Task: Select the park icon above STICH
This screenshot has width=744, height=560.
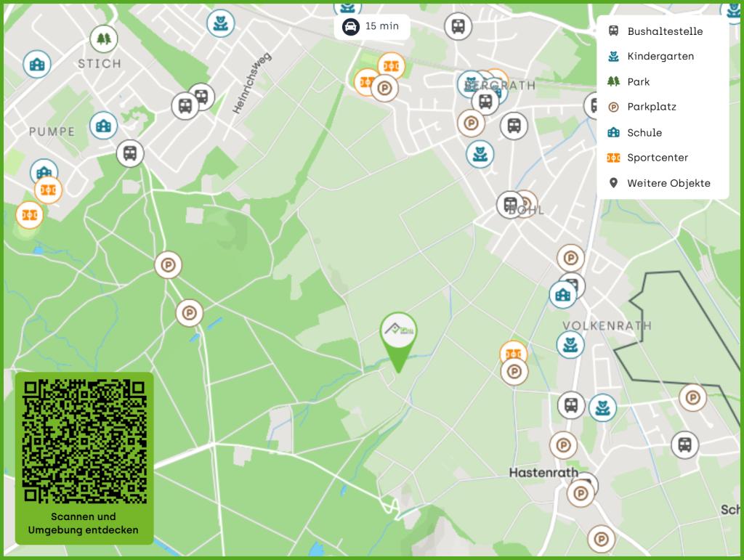Action: click(x=104, y=38)
